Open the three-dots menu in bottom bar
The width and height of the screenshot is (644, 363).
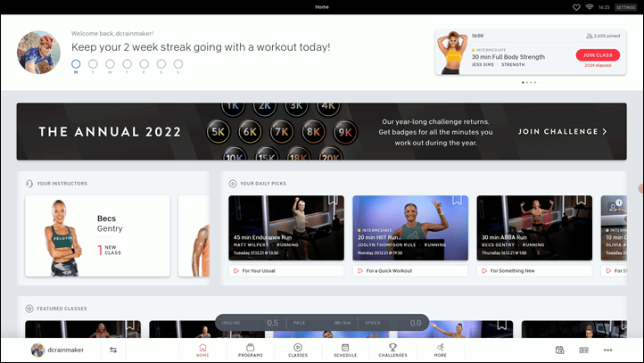(x=607, y=350)
